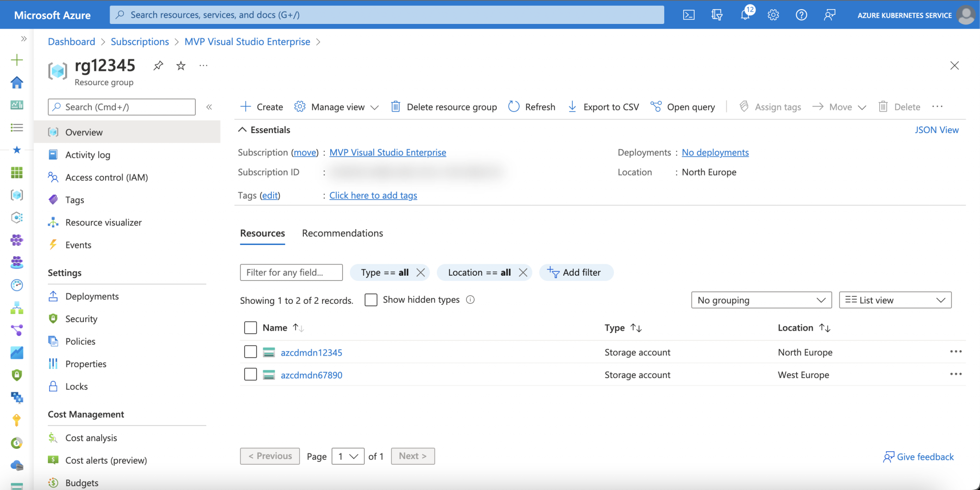Switch to the Recommendations tab
The width and height of the screenshot is (980, 490).
[342, 233]
